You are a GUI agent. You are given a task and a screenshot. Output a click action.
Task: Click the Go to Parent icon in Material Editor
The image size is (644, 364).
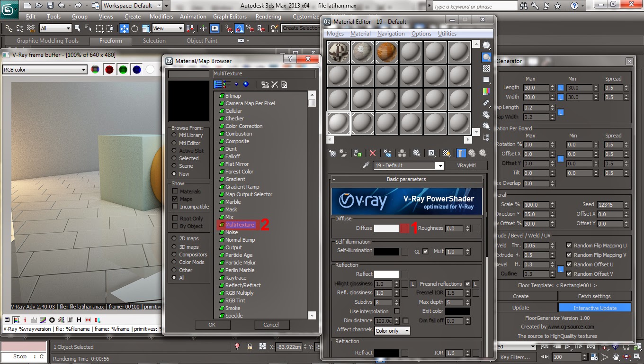click(x=471, y=153)
